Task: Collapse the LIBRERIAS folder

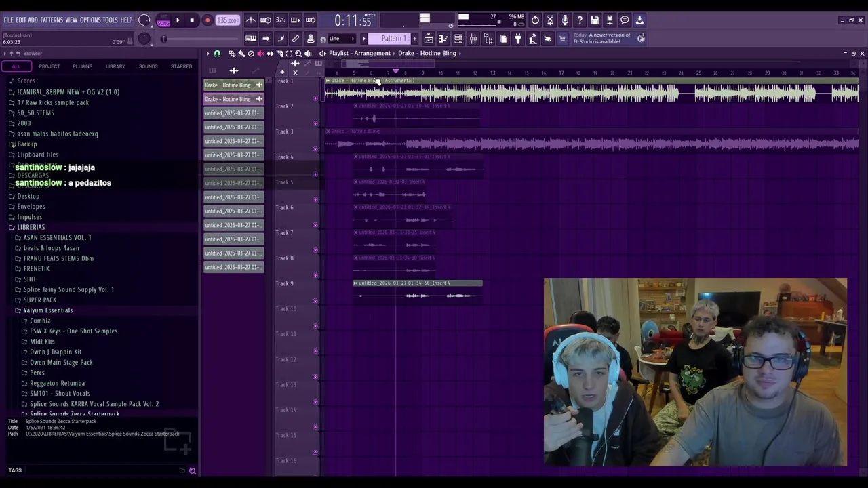Action: click(31, 227)
